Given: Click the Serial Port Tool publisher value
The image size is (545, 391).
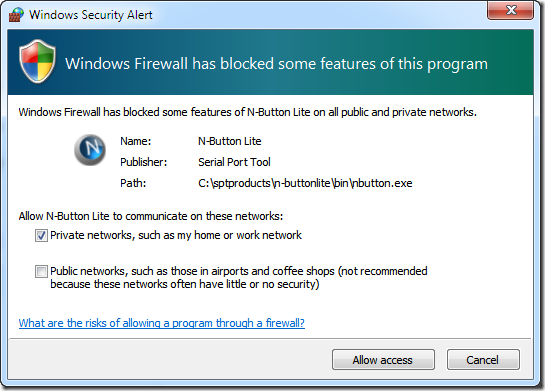Looking at the screenshot, I should click(234, 162).
